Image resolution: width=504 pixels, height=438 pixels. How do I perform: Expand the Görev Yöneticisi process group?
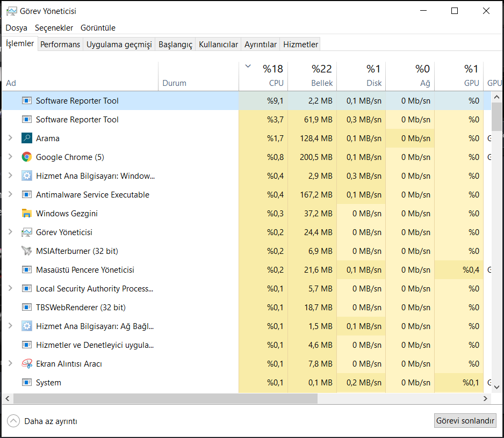[10, 232]
